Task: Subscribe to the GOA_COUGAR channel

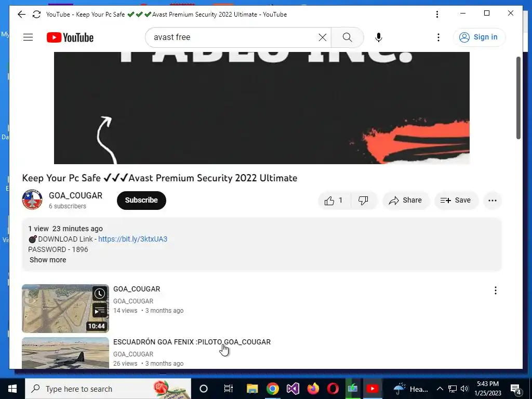Action: pyautogui.click(x=141, y=200)
